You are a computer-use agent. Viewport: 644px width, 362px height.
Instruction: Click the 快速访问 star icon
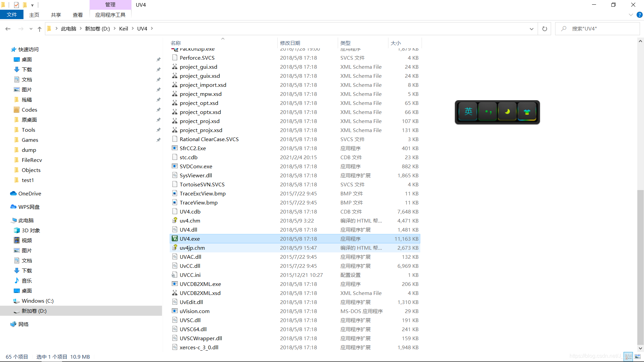point(13,49)
